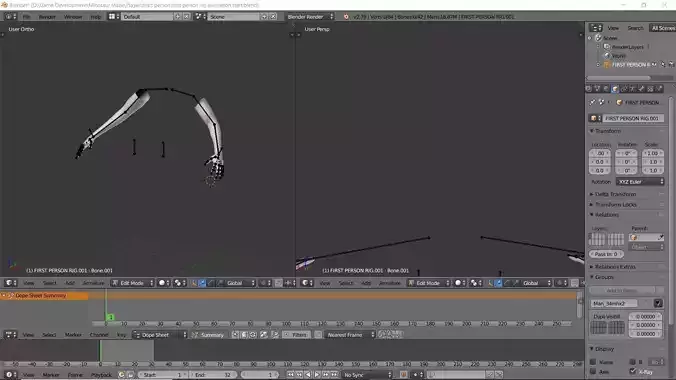Click left viewport 3D View editor icon
676x380 pixels.
pyautogui.click(x=10, y=283)
